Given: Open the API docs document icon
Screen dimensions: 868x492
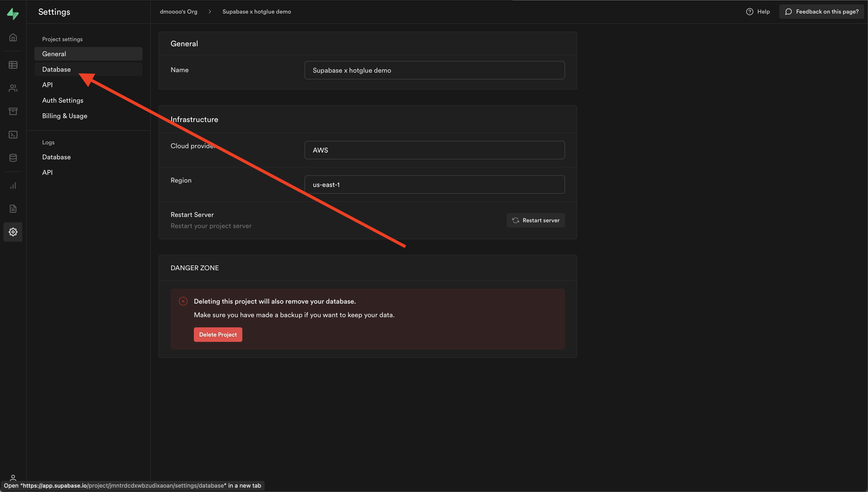Looking at the screenshot, I should tap(13, 209).
